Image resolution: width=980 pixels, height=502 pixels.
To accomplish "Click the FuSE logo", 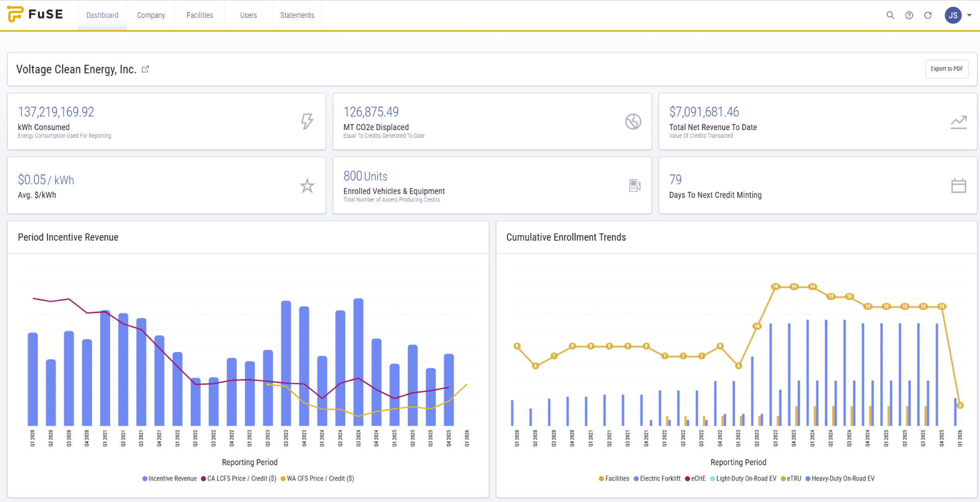I will pyautogui.click(x=35, y=14).
